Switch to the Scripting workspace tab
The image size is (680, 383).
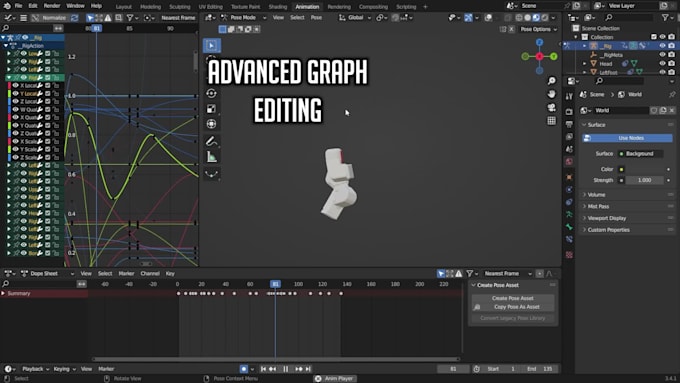[x=406, y=7]
